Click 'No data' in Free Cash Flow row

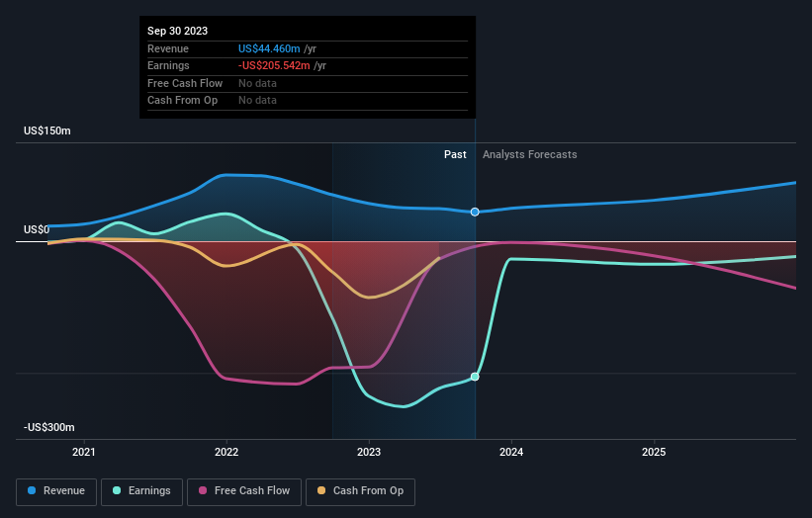coord(257,83)
